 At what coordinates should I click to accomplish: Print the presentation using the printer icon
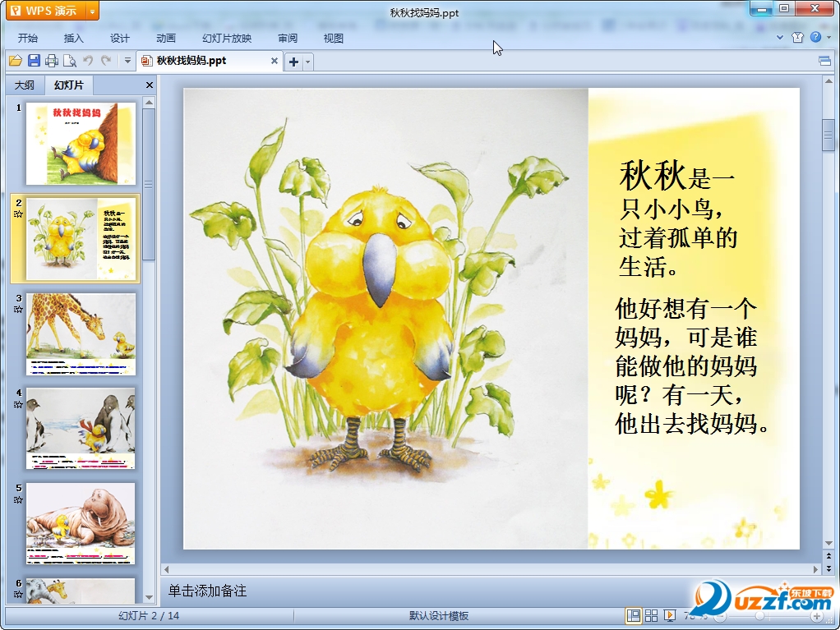tap(52, 61)
